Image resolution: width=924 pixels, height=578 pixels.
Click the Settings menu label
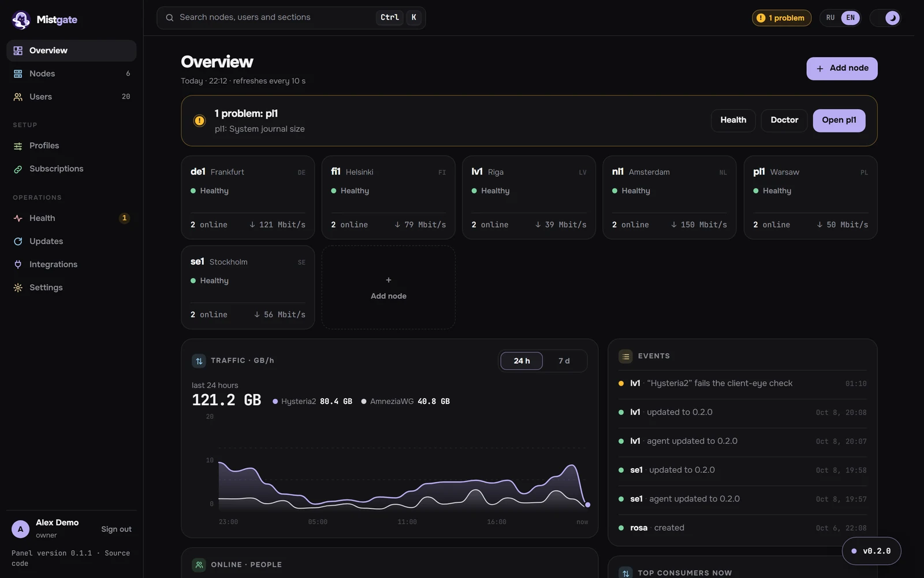point(46,288)
